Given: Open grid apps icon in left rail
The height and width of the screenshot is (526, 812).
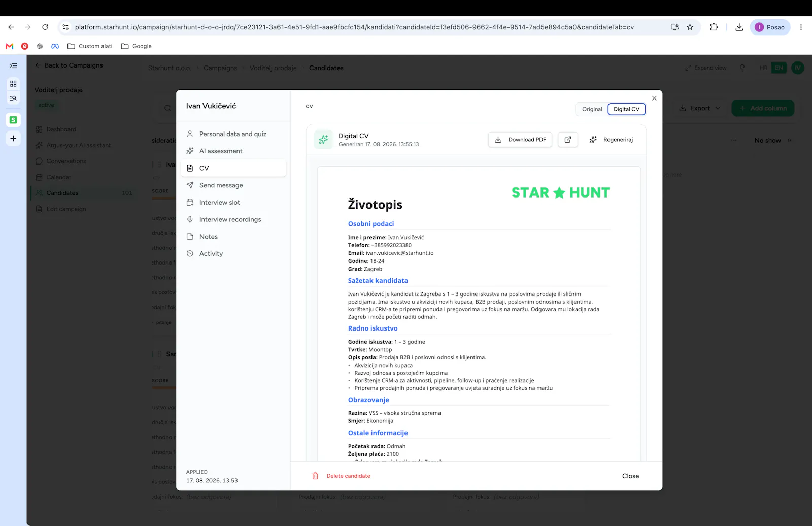Looking at the screenshot, I should 13,84.
